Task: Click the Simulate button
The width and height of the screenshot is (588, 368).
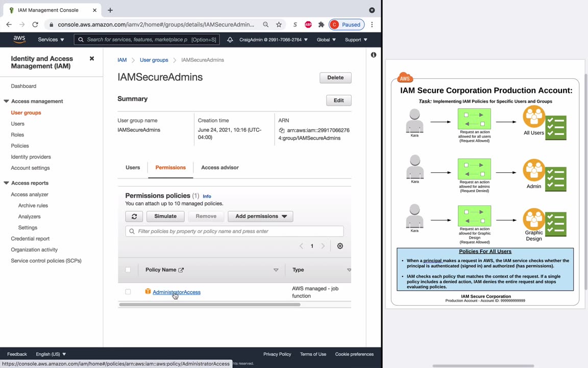Action: pyautogui.click(x=165, y=216)
